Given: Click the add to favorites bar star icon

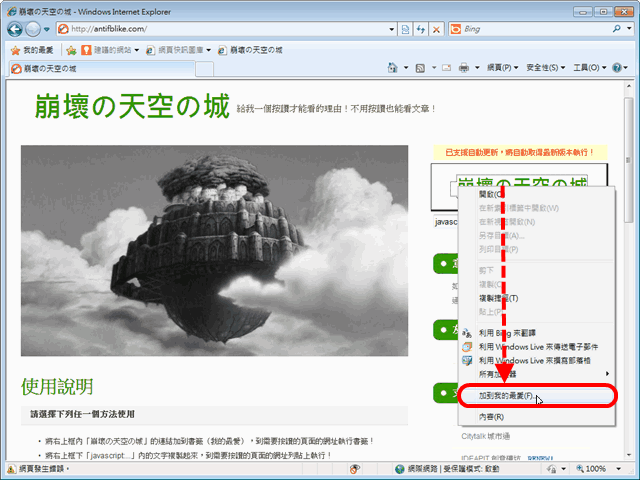Looking at the screenshot, I should [x=71, y=50].
